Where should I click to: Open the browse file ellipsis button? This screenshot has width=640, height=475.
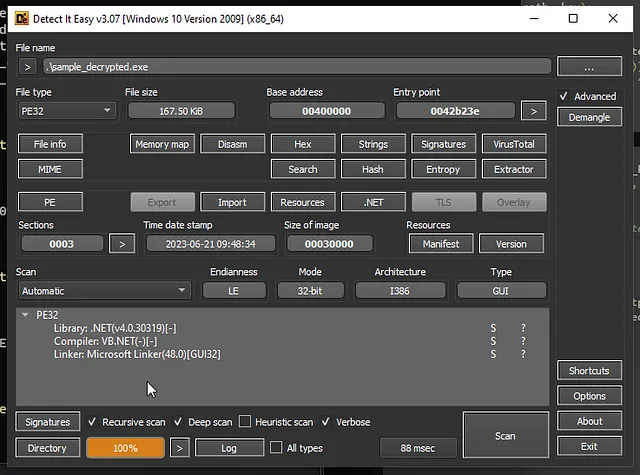point(589,67)
